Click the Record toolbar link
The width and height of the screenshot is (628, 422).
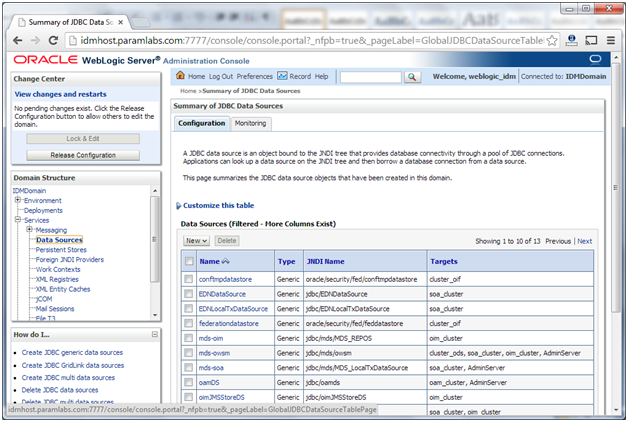tap(300, 76)
